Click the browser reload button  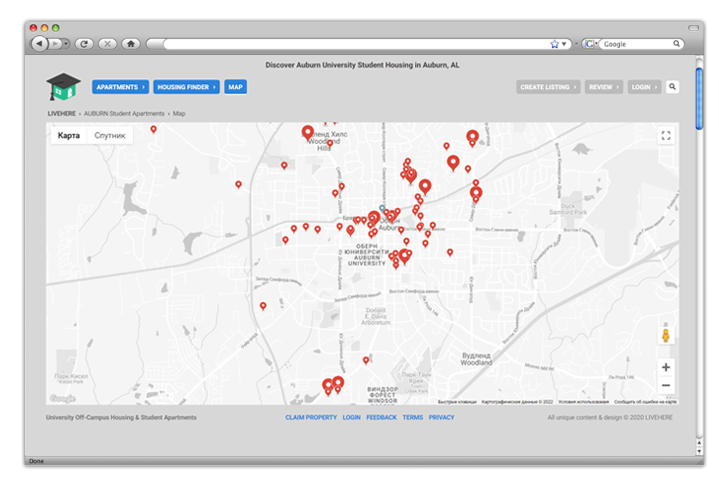click(84, 44)
